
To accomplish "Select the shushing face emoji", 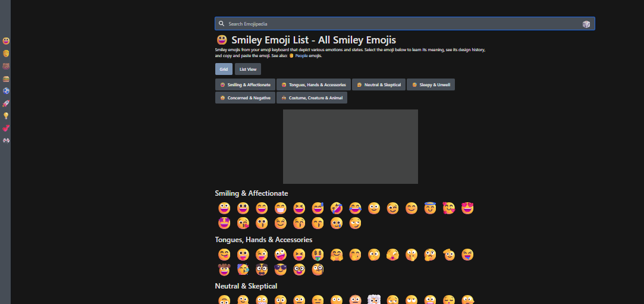I will tap(411, 255).
